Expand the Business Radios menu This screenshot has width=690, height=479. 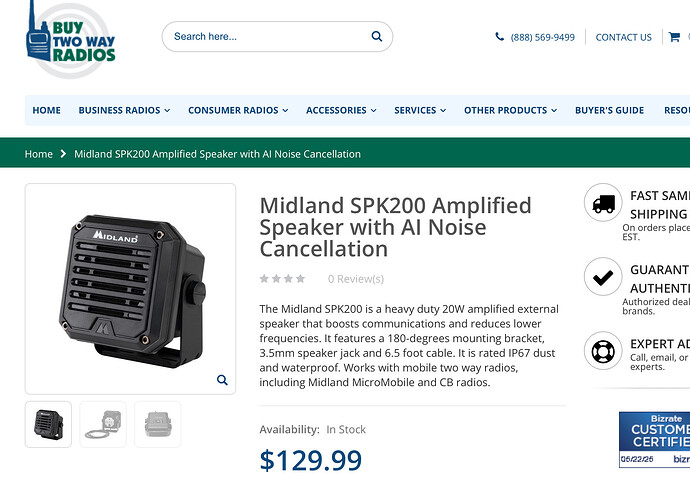point(124,110)
